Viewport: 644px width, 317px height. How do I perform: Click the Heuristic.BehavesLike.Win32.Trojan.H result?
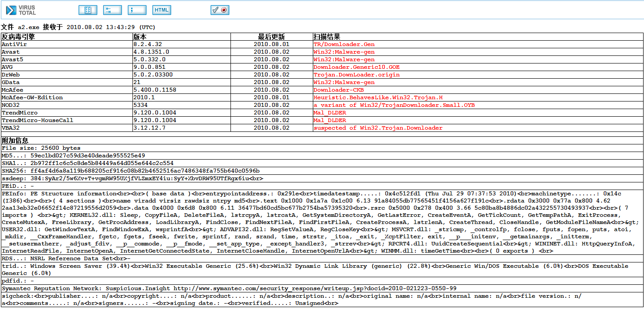point(378,97)
